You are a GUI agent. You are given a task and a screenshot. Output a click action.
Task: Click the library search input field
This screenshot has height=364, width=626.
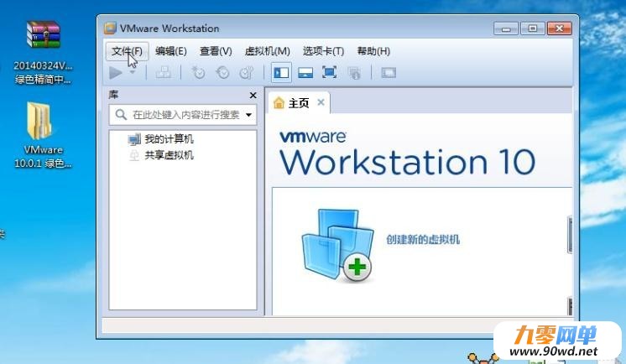point(182,115)
